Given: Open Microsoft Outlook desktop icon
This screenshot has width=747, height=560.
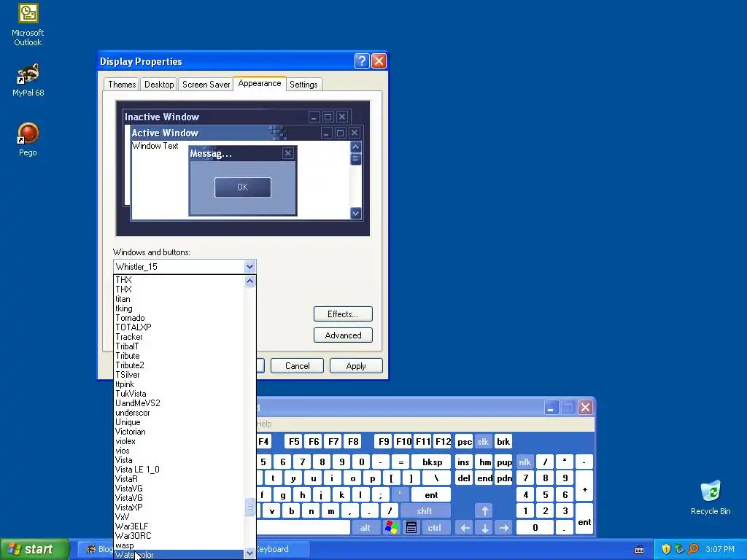Looking at the screenshot, I should click(x=28, y=24).
